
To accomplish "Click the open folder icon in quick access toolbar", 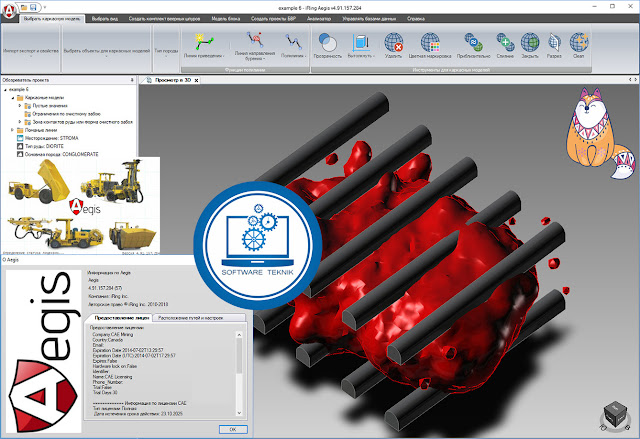I will 24,7.
